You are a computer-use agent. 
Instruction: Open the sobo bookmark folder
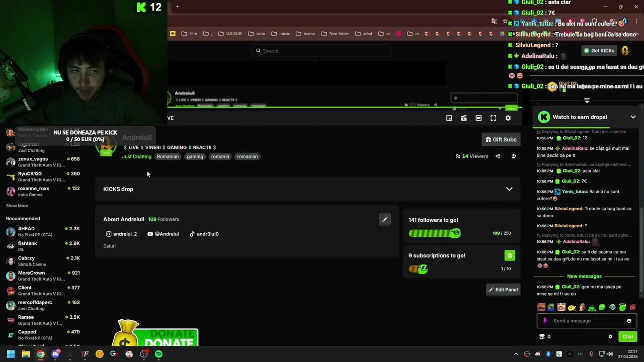coord(257,34)
